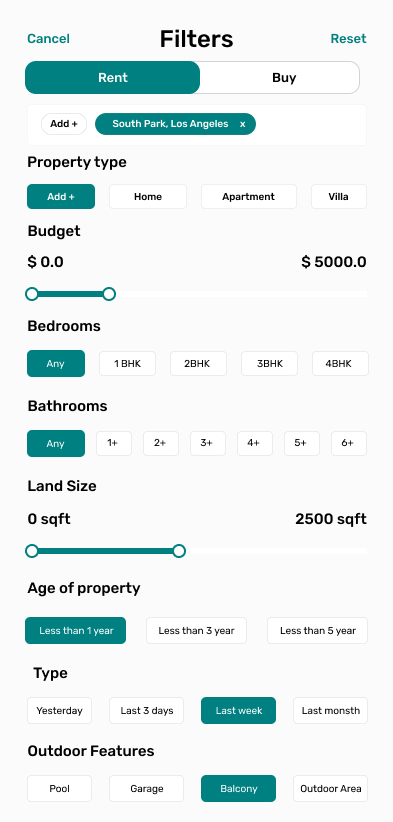The image size is (393, 822).
Task: Choose 4BHK bedrooms option
Action: tap(340, 364)
